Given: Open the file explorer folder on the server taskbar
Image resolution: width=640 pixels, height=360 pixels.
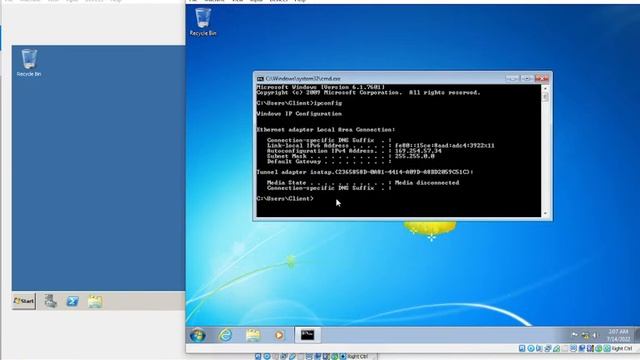Looking at the screenshot, I should (95, 301).
